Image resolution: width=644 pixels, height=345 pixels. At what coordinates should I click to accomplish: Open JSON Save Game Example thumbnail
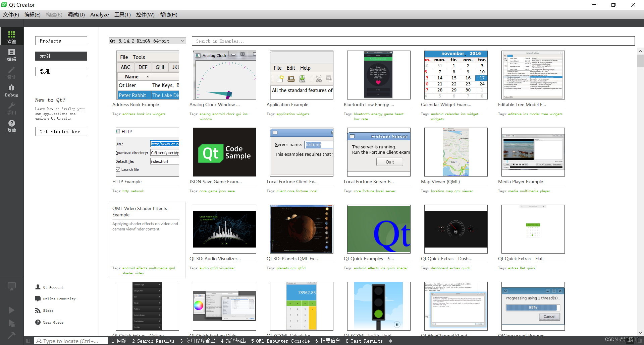(x=224, y=152)
